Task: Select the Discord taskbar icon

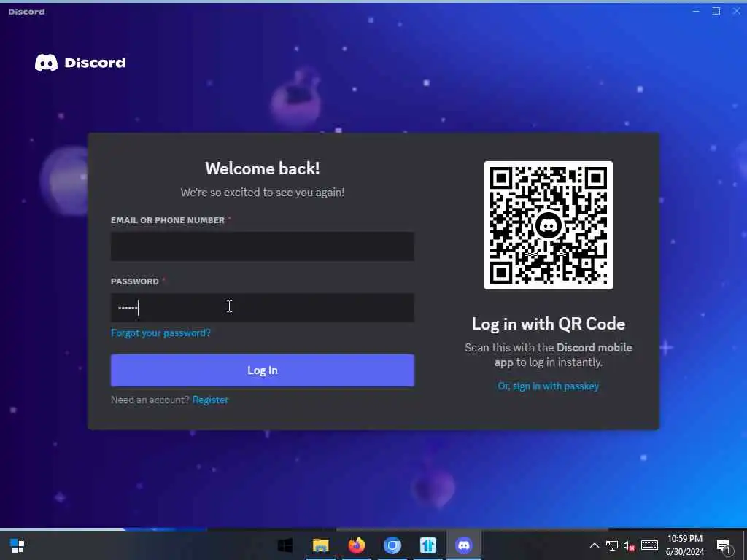Action: pyautogui.click(x=463, y=545)
